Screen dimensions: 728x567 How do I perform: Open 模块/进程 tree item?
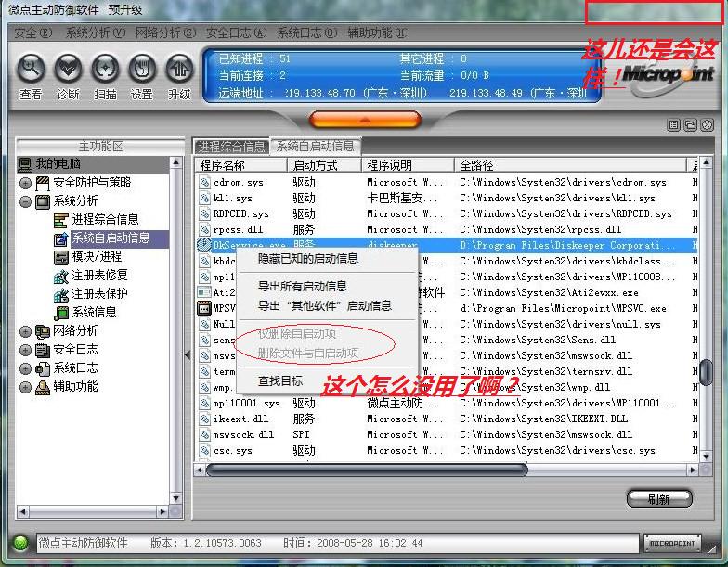[x=97, y=256]
